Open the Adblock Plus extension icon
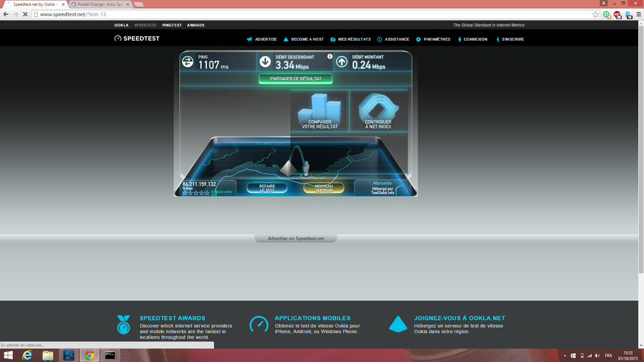Image resolution: width=644 pixels, height=362 pixels. [618, 15]
